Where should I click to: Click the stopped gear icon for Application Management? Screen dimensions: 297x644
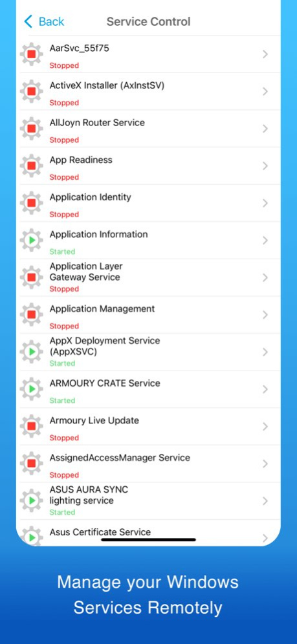pyautogui.click(x=32, y=315)
